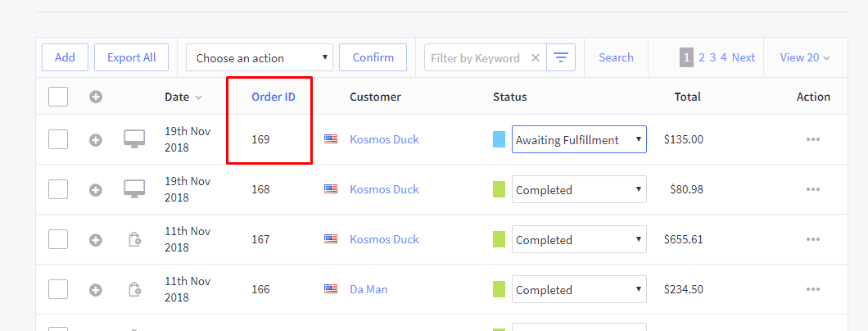Select the checkbox for order 167
The width and height of the screenshot is (868, 331).
click(58, 239)
